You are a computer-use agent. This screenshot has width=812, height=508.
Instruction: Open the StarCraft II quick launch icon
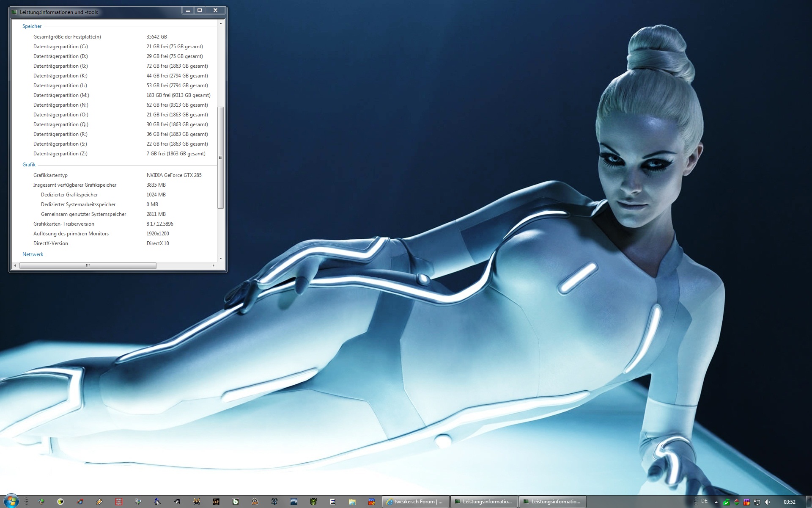click(x=274, y=502)
